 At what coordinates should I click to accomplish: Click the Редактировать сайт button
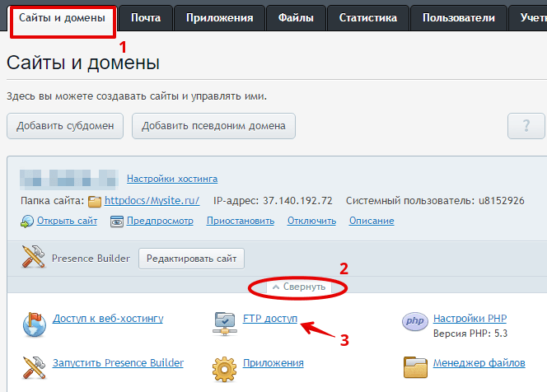coord(191,259)
